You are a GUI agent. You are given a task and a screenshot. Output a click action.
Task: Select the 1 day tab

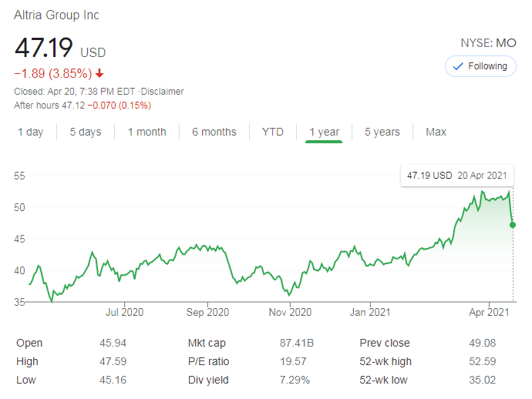[31, 132]
